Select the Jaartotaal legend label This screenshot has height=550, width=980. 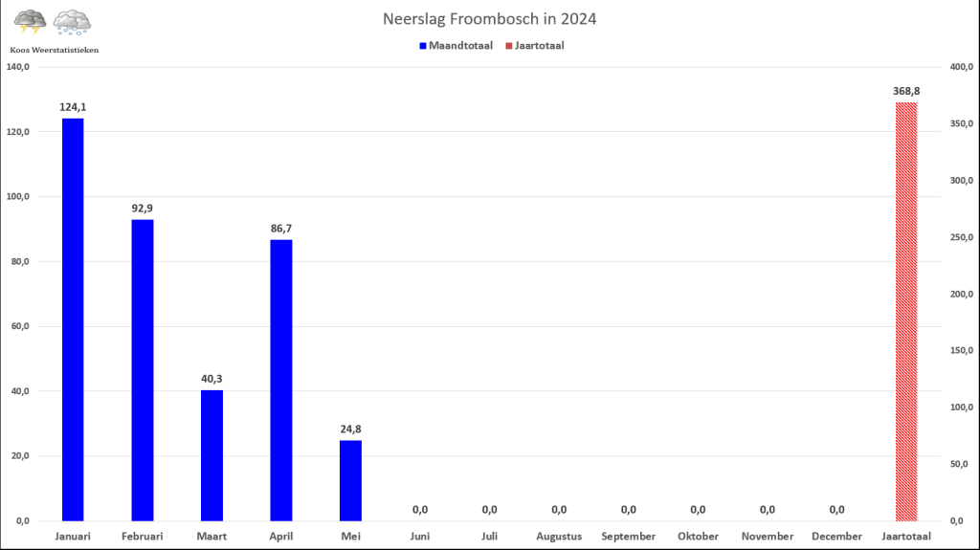540,46
